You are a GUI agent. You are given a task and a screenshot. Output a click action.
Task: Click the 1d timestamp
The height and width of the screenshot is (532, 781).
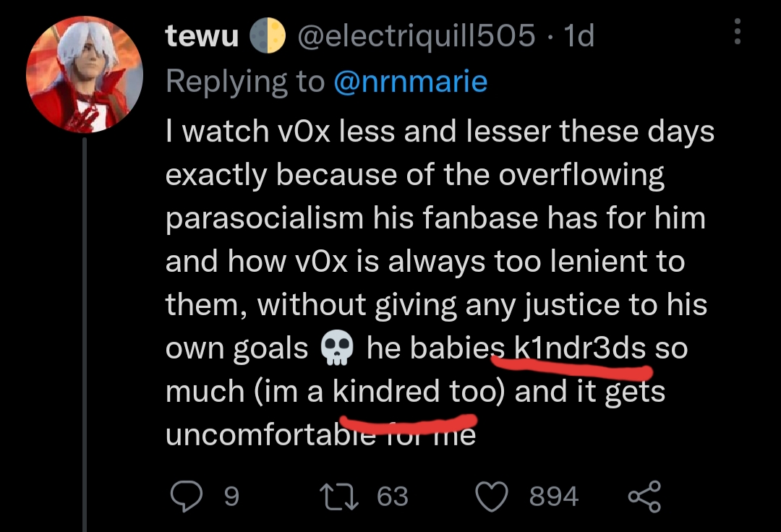point(579,36)
